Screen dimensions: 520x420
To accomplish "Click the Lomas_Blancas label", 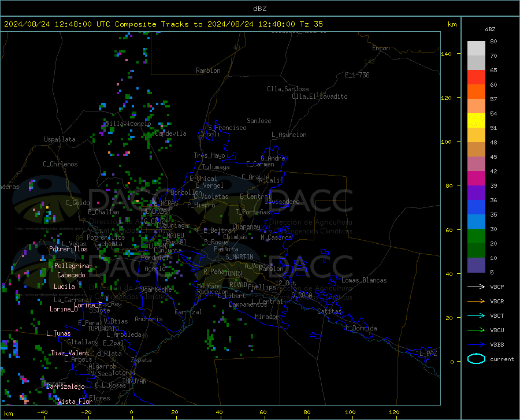I will click(364, 280).
